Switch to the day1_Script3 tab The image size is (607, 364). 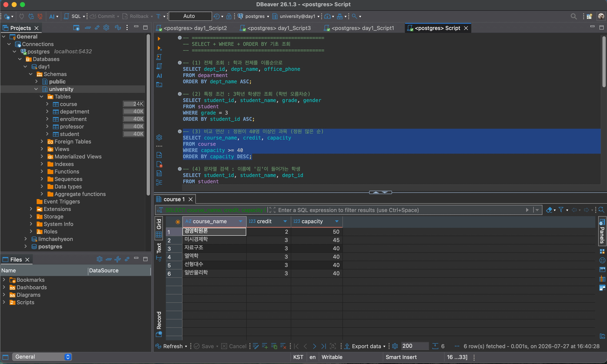tap(276, 28)
